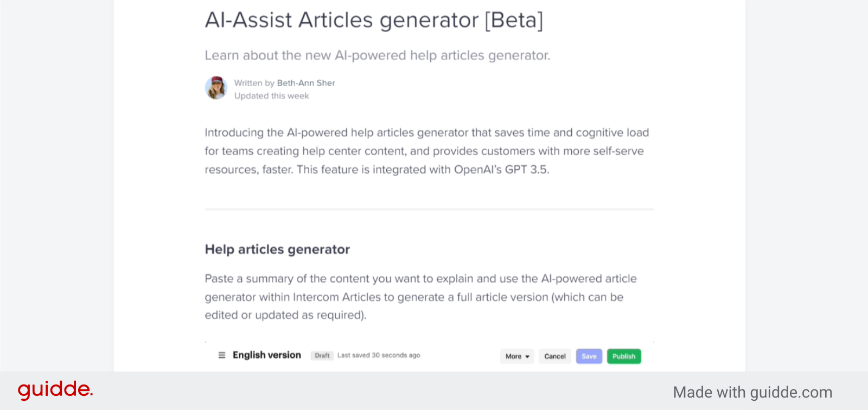
Task: Click the Updated this week timestamp
Action: 271,95
